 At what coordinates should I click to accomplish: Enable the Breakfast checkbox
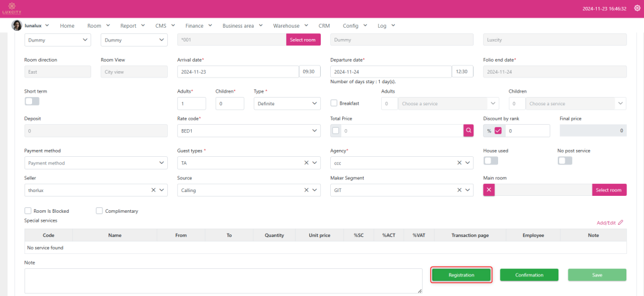click(335, 103)
